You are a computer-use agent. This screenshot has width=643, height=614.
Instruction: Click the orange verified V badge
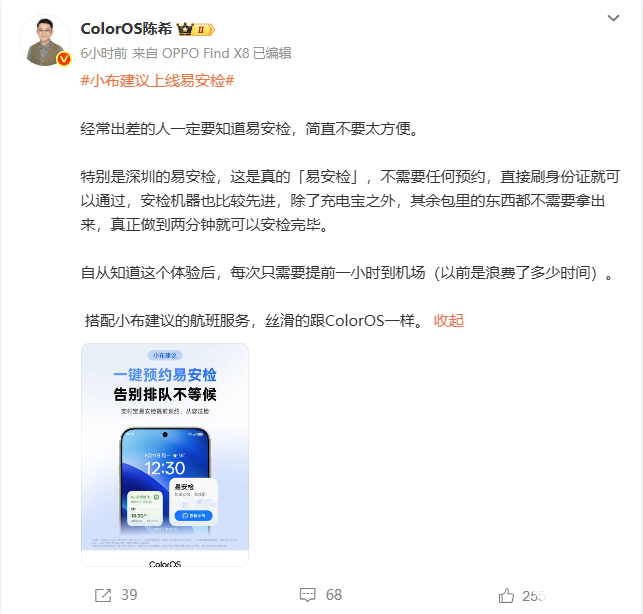click(x=64, y=59)
